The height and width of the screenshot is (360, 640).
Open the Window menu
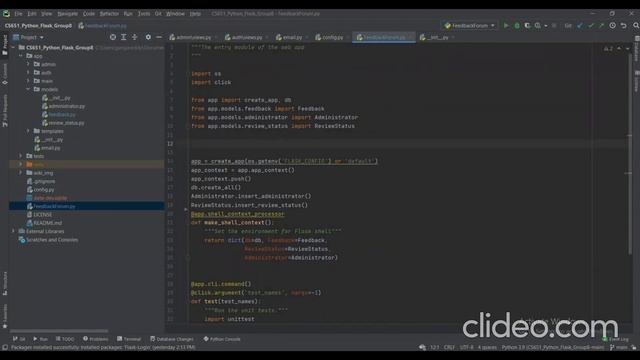pos(175,13)
